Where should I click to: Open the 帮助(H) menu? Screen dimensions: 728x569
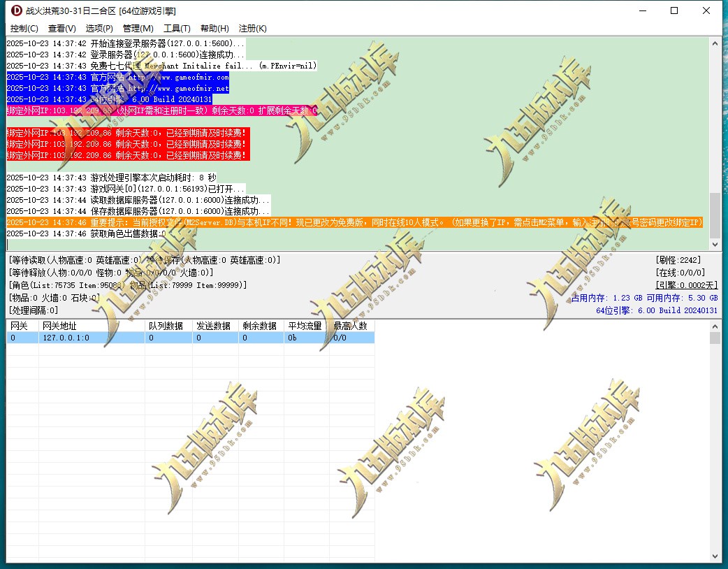(x=214, y=29)
